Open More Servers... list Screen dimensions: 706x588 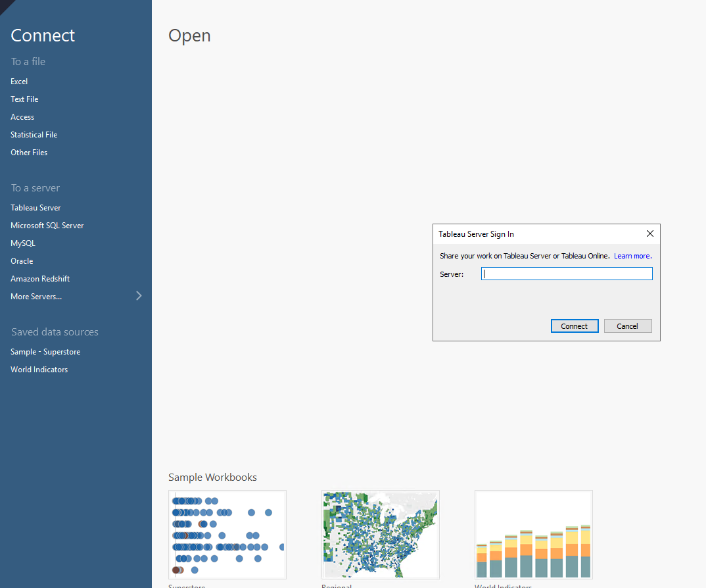[x=36, y=297]
